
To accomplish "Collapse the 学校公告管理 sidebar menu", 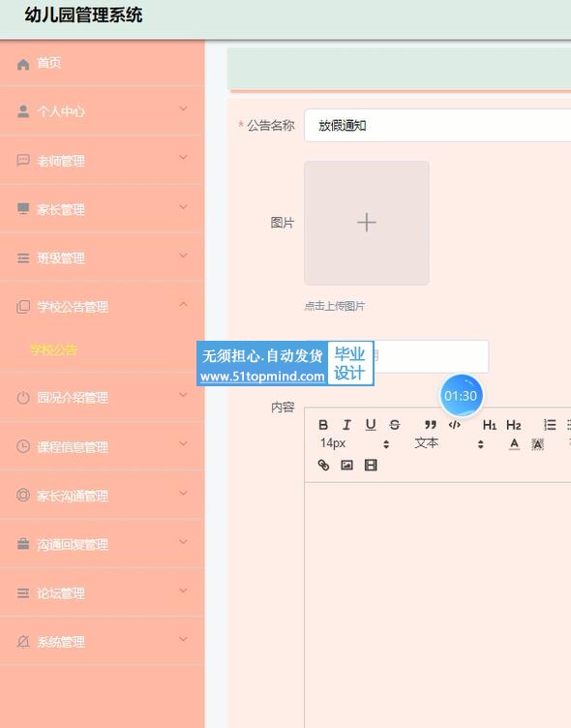I will click(103, 307).
